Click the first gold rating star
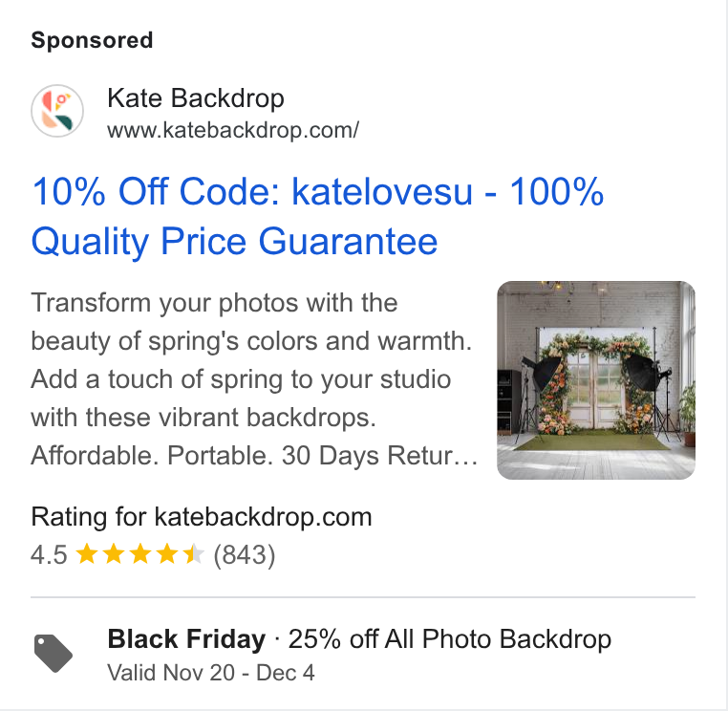 tap(86, 554)
